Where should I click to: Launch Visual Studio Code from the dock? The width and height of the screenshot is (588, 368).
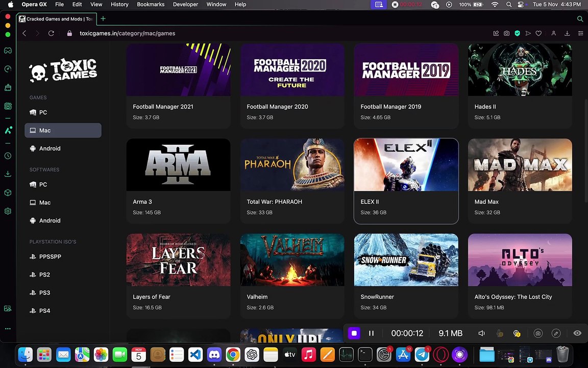195,354
